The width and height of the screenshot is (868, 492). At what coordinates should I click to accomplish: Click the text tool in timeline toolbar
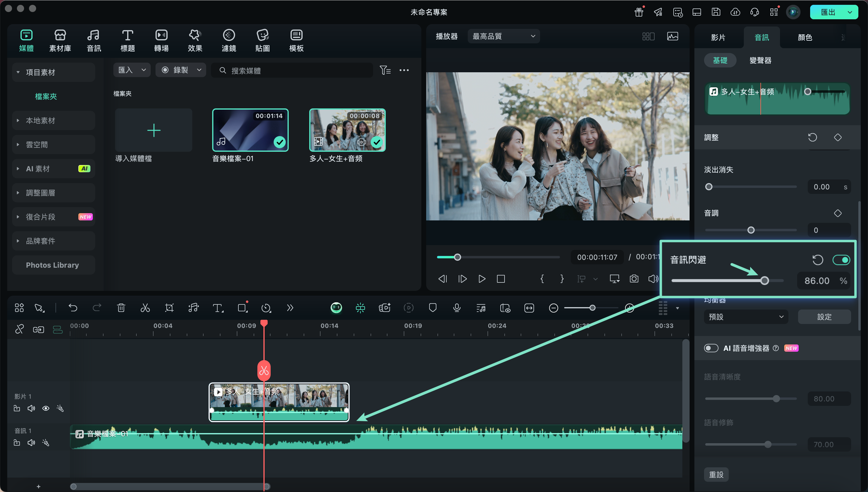coord(218,307)
